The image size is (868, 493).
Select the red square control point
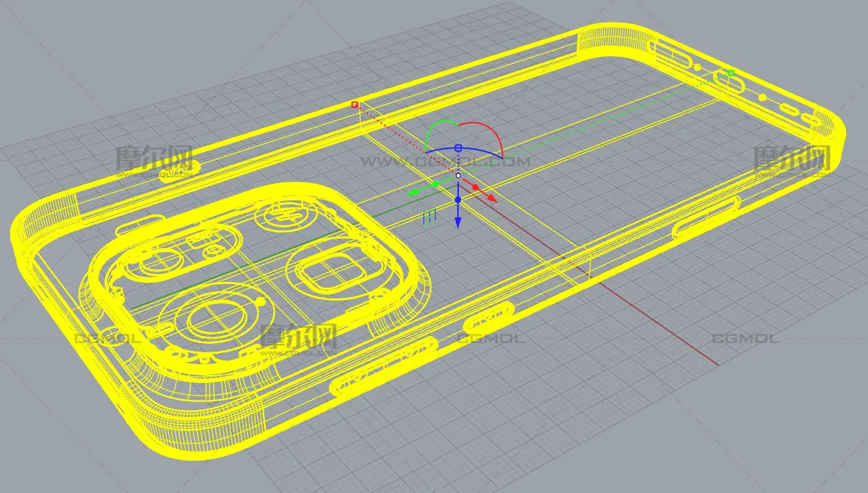(355, 104)
